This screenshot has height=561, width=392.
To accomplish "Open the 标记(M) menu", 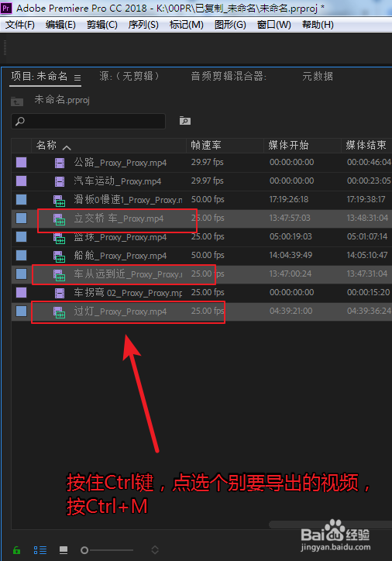I will [187, 25].
